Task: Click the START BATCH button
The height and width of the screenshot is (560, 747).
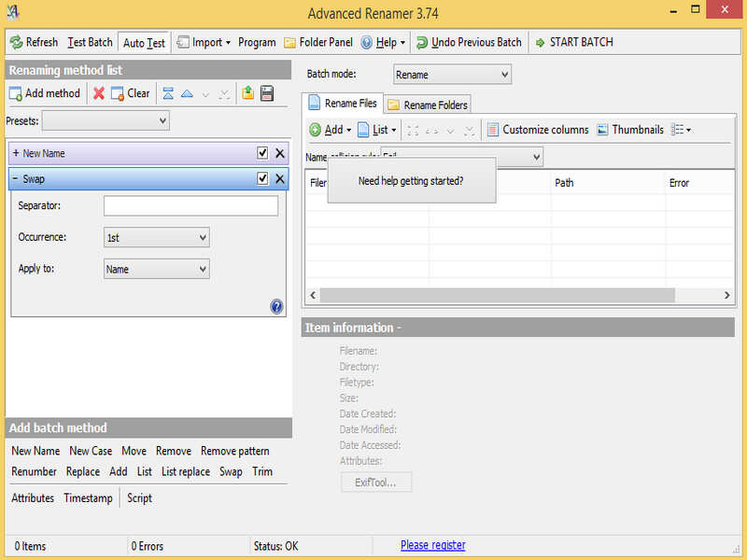Action: pos(581,41)
